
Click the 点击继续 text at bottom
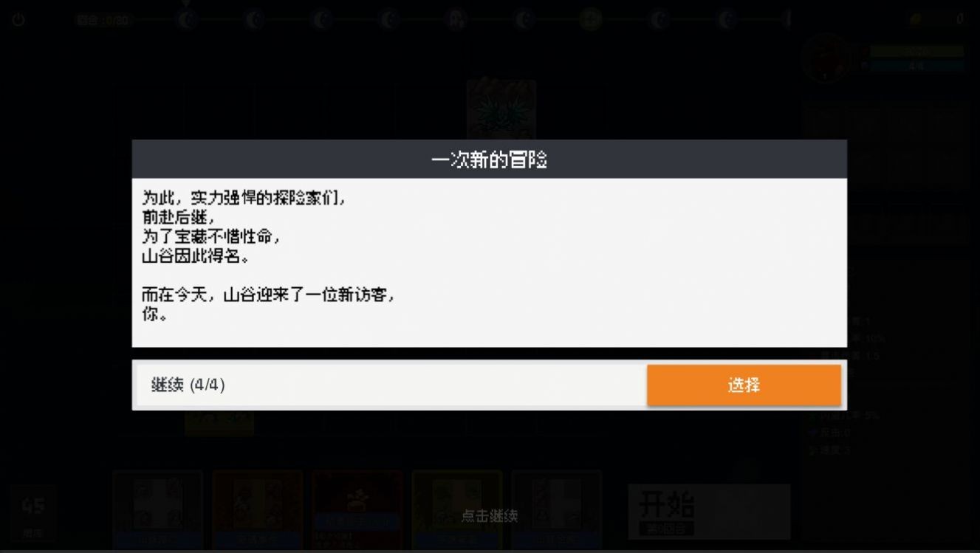click(x=490, y=516)
